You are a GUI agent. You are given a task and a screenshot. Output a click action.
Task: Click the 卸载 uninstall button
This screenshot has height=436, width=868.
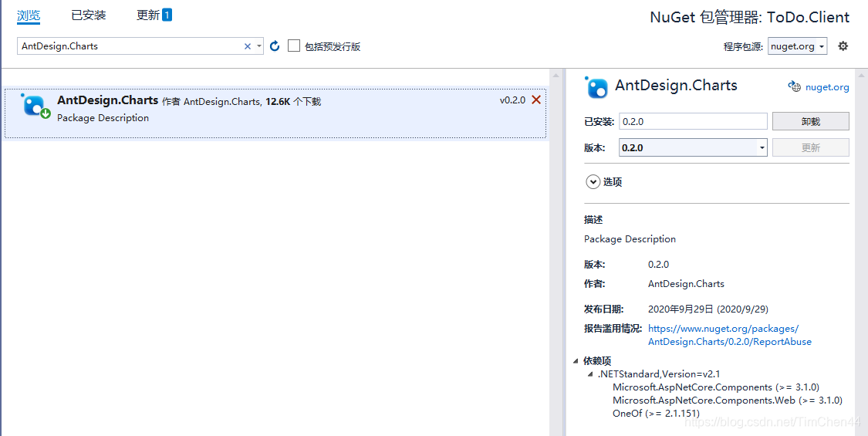tap(810, 121)
